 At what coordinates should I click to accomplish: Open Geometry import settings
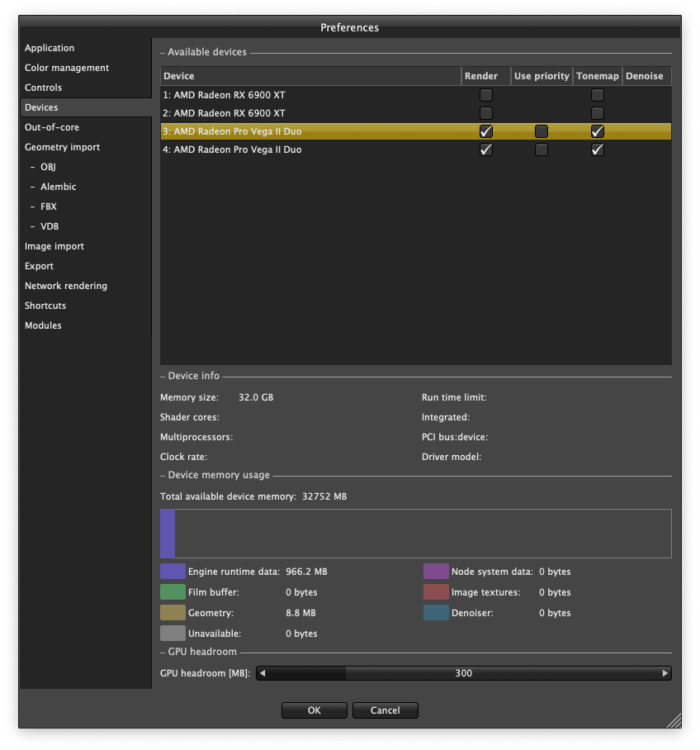(x=62, y=147)
